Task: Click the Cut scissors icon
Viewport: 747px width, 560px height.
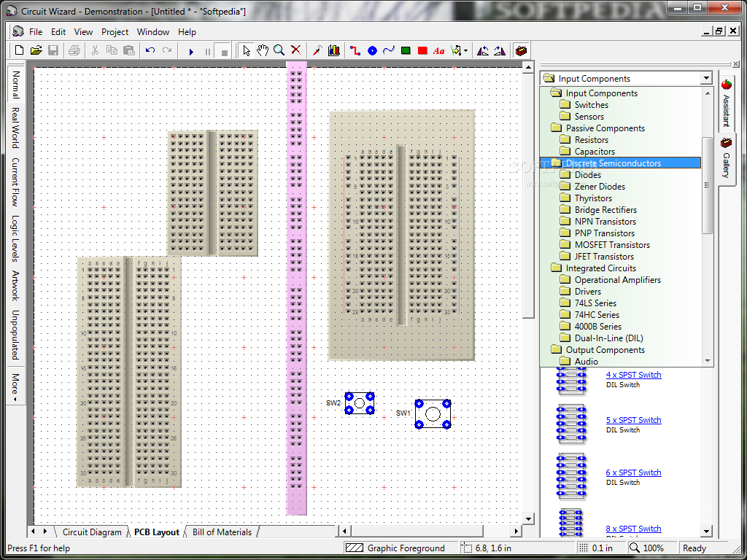Action: 95,50
